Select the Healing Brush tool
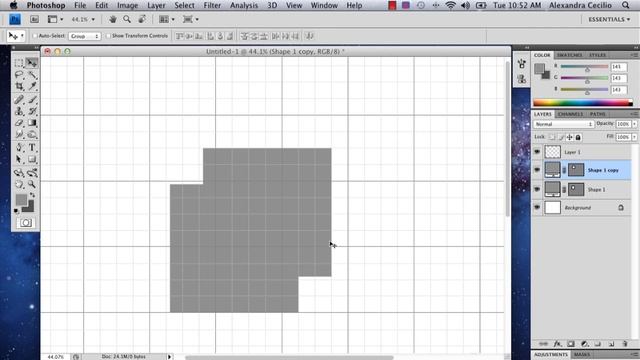 point(19,99)
